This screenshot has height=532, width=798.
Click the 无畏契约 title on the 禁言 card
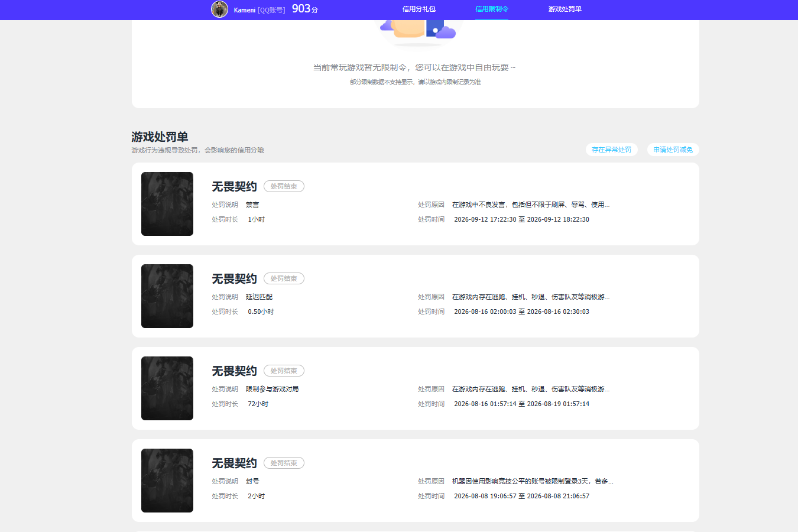click(235, 187)
